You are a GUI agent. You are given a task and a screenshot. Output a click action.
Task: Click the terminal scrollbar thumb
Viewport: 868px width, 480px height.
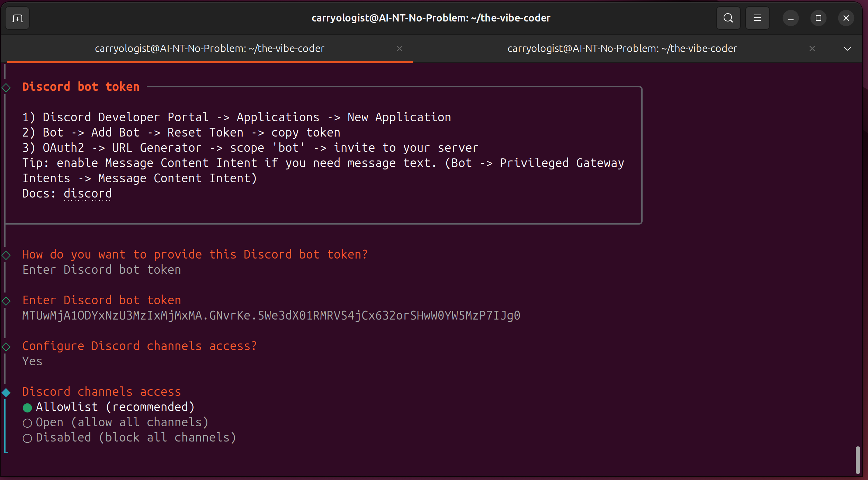(858, 460)
